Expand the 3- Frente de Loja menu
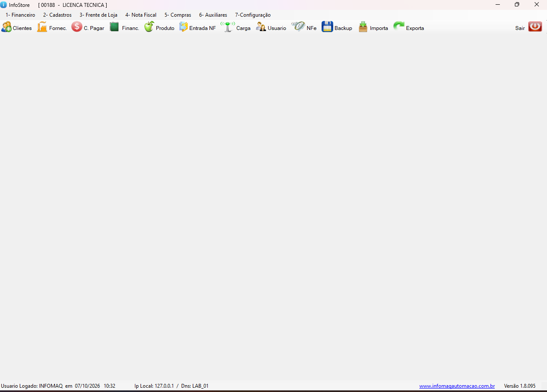This screenshot has height=392, width=547. pyautogui.click(x=99, y=15)
